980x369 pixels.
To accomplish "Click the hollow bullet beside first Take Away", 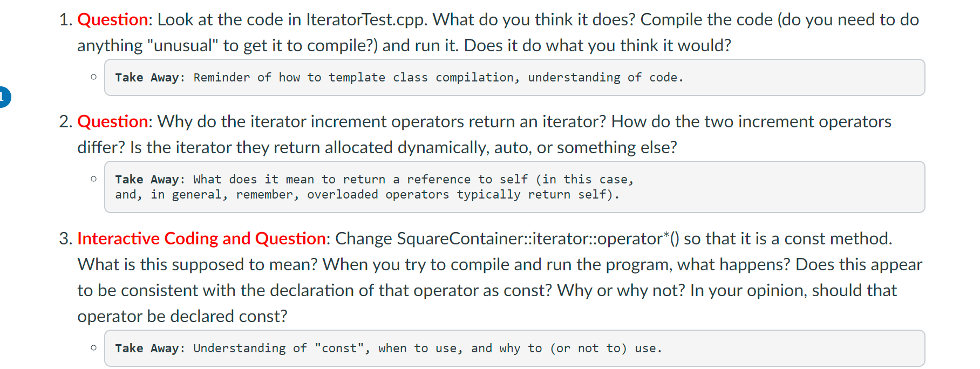I will pyautogui.click(x=94, y=77).
